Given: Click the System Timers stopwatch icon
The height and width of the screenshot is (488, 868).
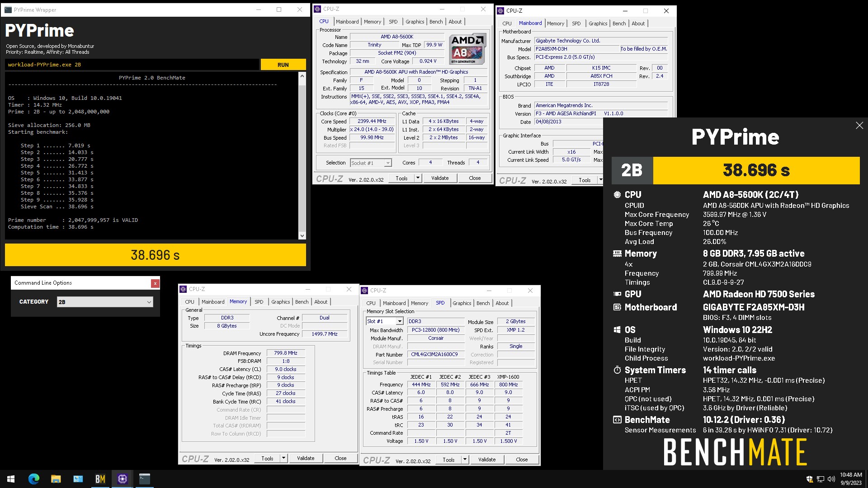Looking at the screenshot, I should pyautogui.click(x=617, y=370).
